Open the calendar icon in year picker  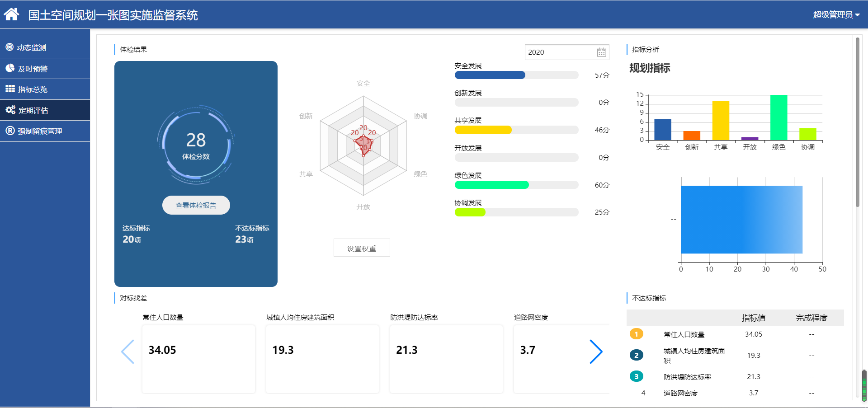click(601, 52)
